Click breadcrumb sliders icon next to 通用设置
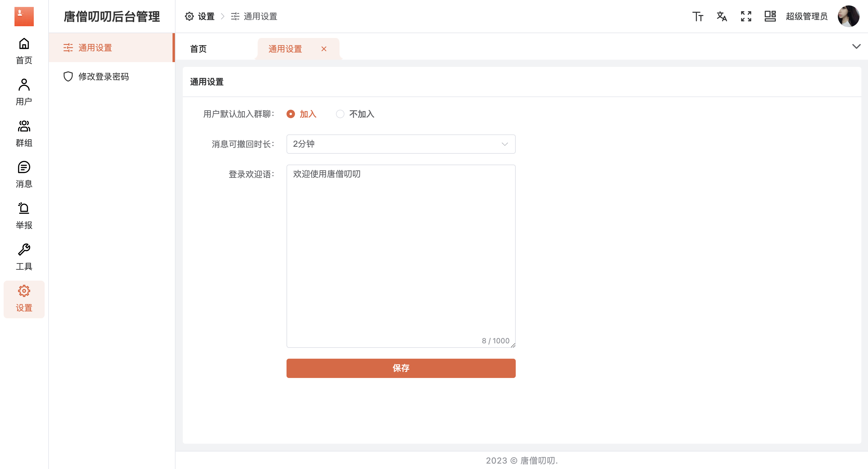 pyautogui.click(x=235, y=16)
